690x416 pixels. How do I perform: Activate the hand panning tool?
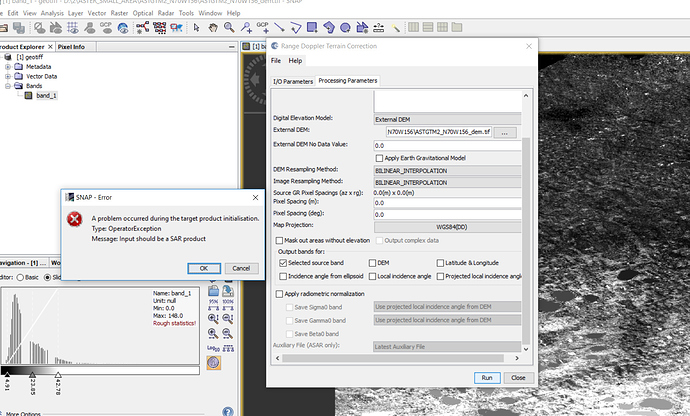point(213,28)
